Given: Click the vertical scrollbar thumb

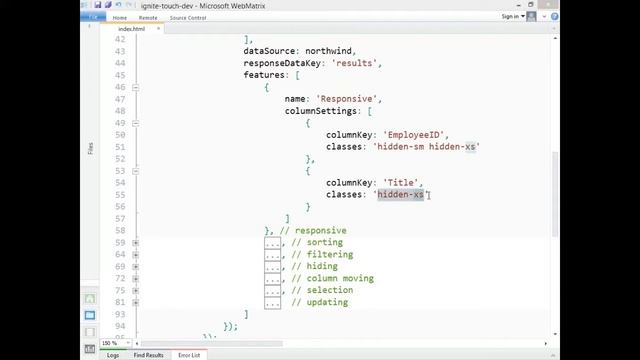Looking at the screenshot, I should click(x=555, y=194).
